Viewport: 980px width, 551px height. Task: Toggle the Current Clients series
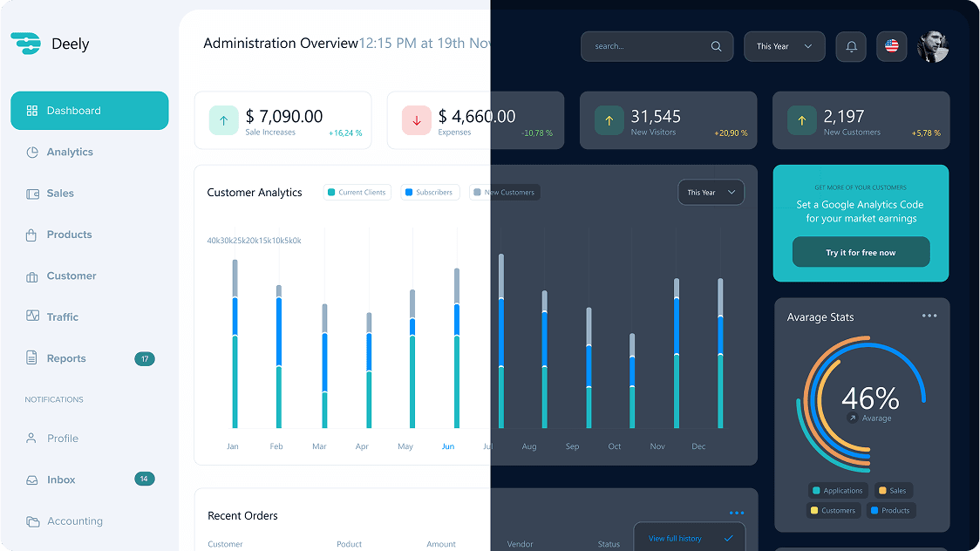[x=356, y=192]
